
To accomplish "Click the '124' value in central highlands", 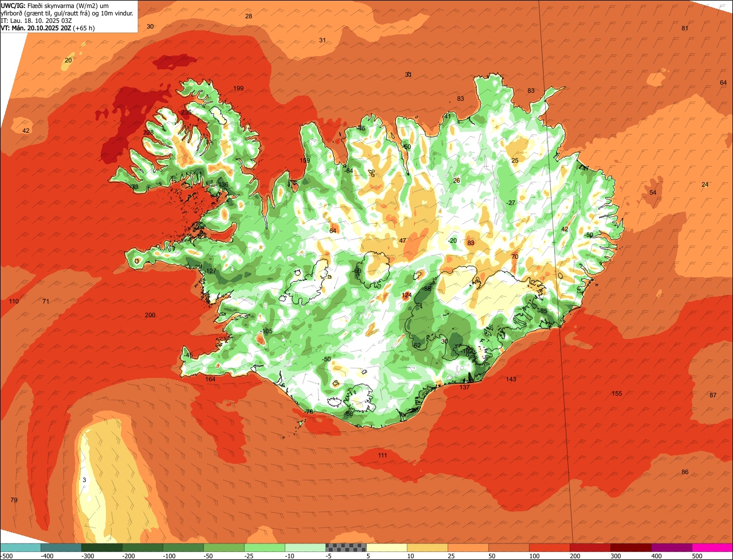I will coord(407,295).
